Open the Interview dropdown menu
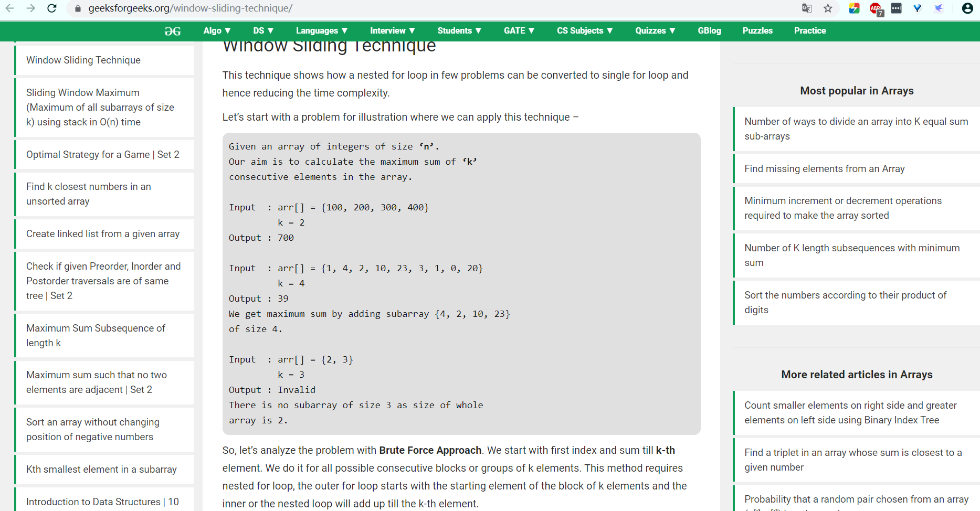Viewport: 980px width, 511px height. 393,31
